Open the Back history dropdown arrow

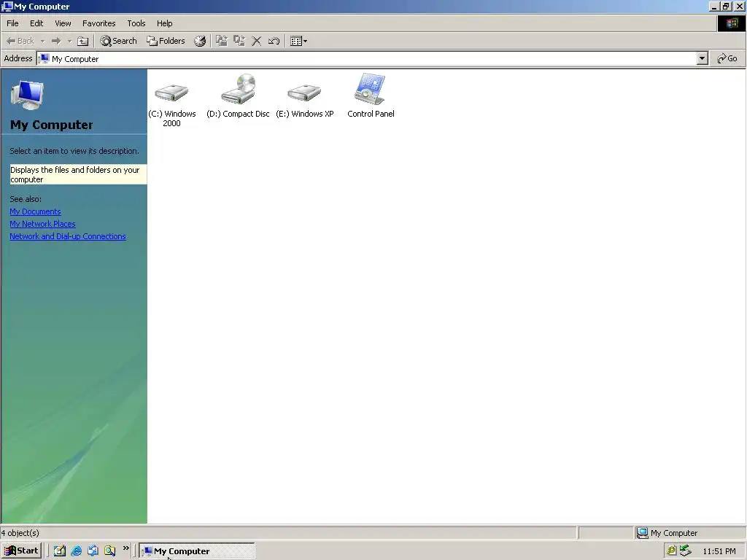[x=42, y=41]
